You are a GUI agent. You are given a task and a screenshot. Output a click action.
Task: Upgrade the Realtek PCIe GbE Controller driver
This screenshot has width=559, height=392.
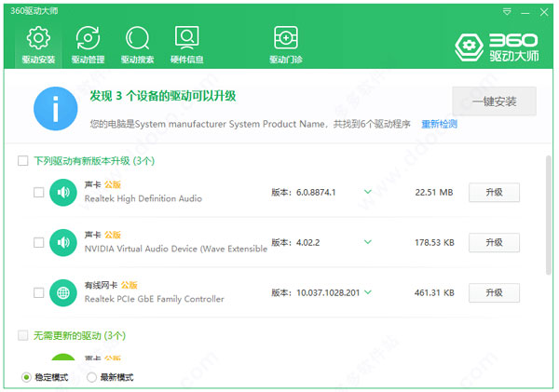(494, 293)
